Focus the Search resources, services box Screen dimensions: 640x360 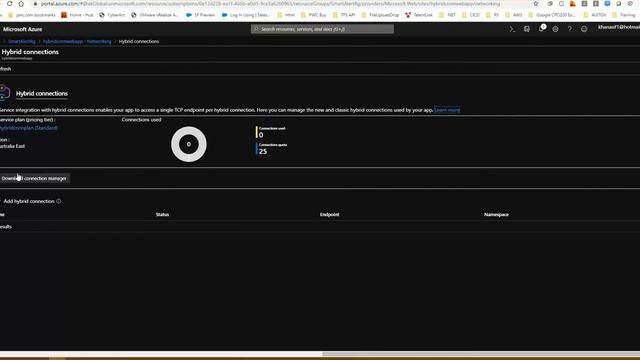click(322, 29)
